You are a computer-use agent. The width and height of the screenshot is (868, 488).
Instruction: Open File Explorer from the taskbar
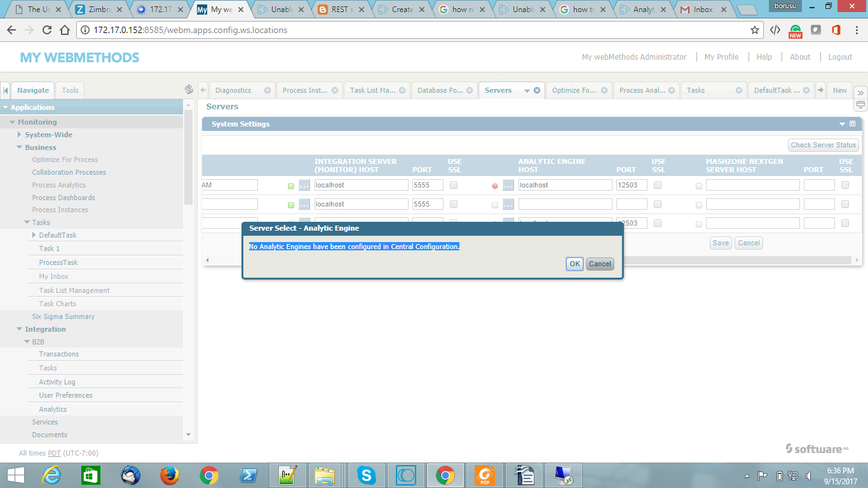(325, 475)
